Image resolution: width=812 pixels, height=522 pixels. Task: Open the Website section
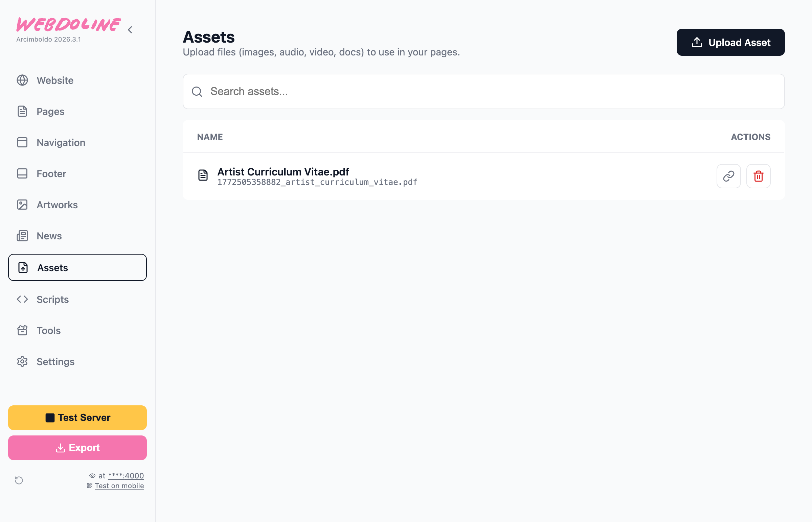click(x=55, y=80)
